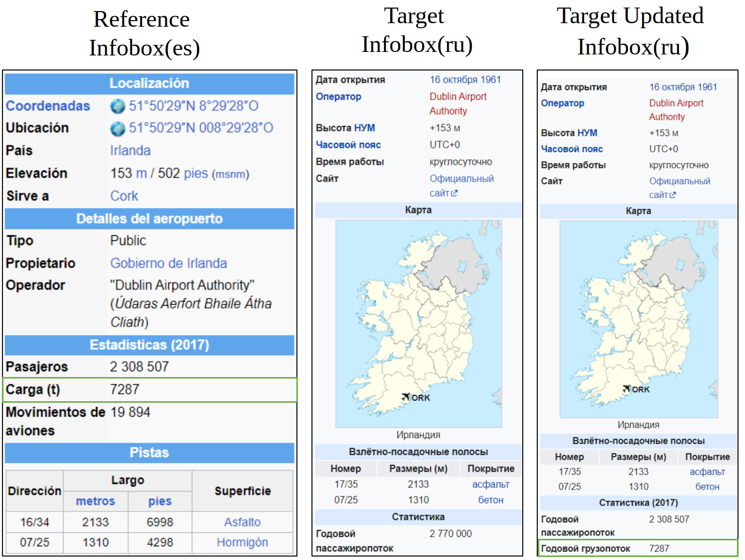Click ORK airplane marker in middle Target Infobox map

[x=406, y=397]
